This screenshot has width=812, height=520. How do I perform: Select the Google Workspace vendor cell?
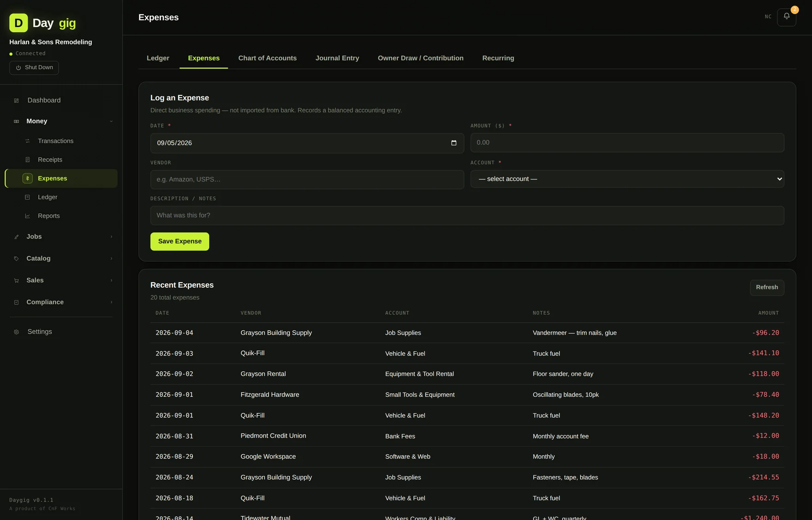coord(268,456)
